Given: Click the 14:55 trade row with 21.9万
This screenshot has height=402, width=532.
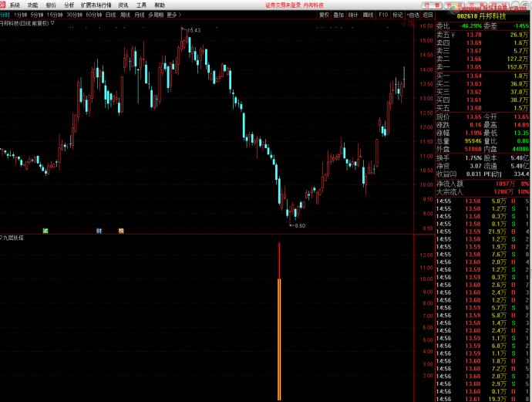Looking at the screenshot, I should (483, 231).
